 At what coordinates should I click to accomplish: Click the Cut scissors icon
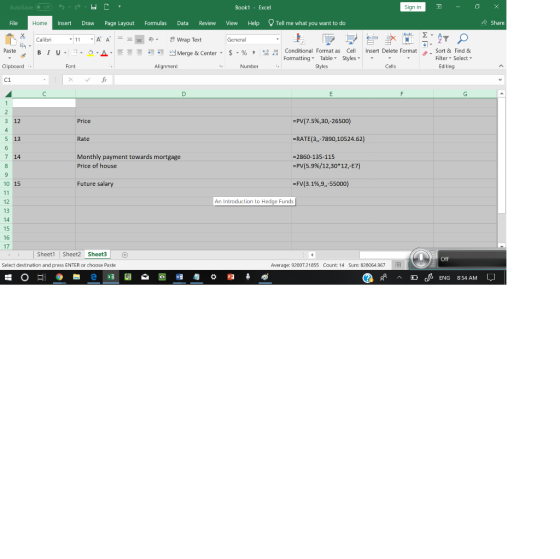(22, 36)
